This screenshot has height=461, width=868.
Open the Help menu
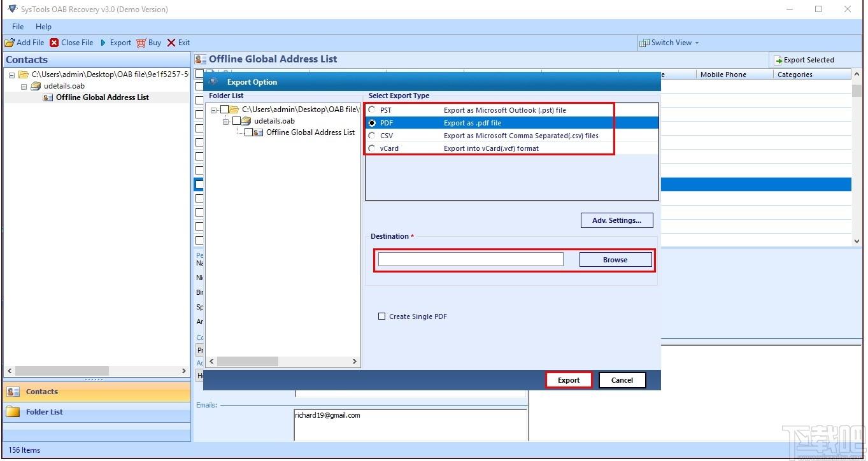[x=43, y=27]
